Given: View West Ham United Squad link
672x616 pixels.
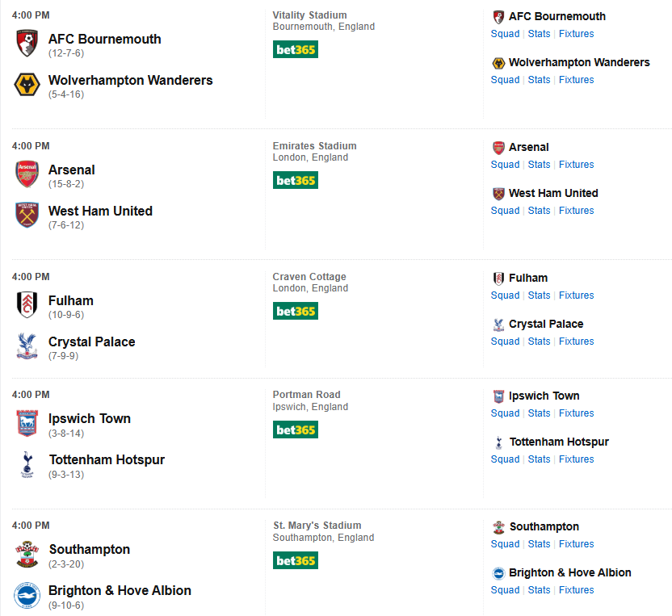Looking at the screenshot, I should coord(505,211).
